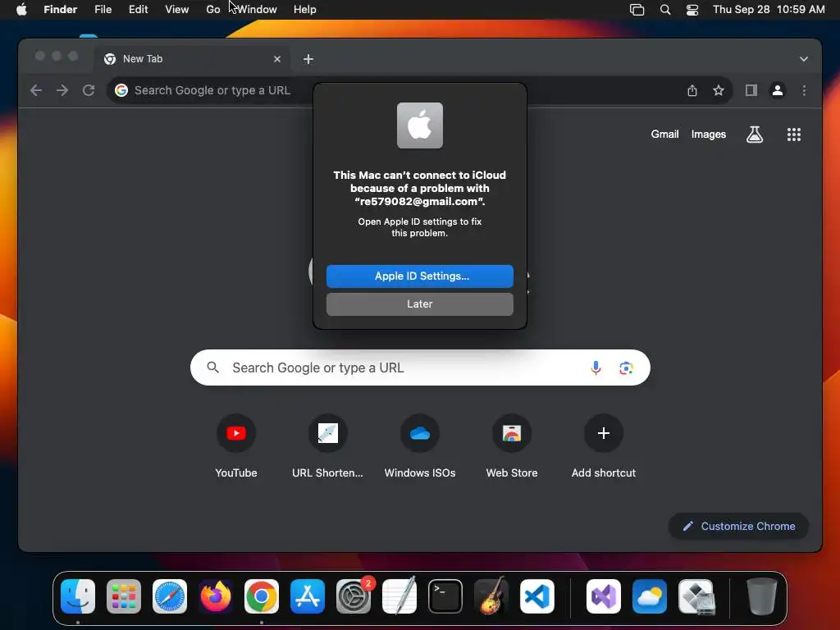Open the Web Store shortcut
The height and width of the screenshot is (630, 840).
pyautogui.click(x=512, y=445)
